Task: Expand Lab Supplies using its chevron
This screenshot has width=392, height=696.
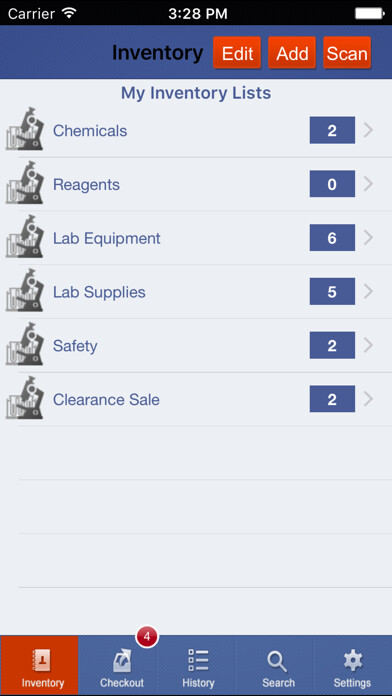Action: point(368,291)
